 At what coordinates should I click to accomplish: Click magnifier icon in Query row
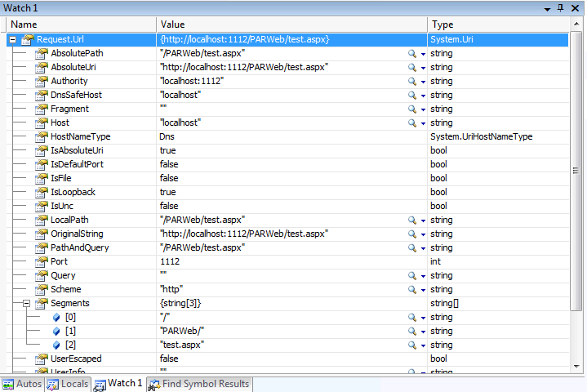[412, 275]
